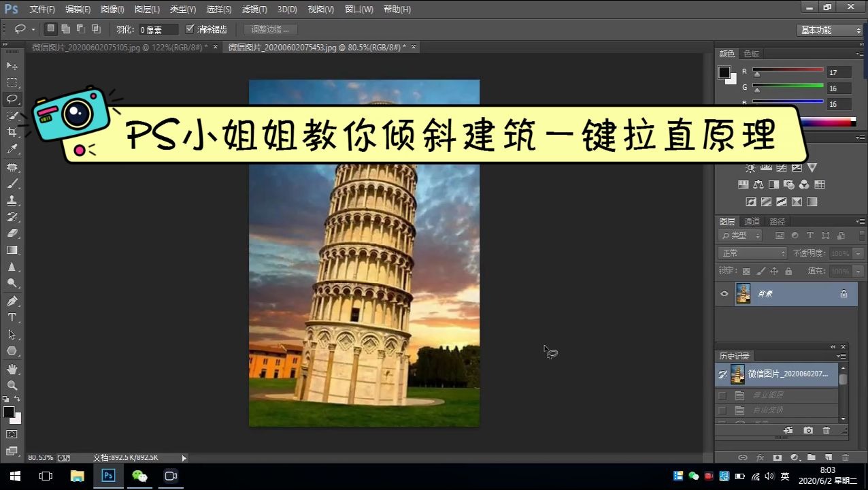Toggle Quick Mask mode icon
The height and width of the screenshot is (490, 868).
click(x=12, y=434)
